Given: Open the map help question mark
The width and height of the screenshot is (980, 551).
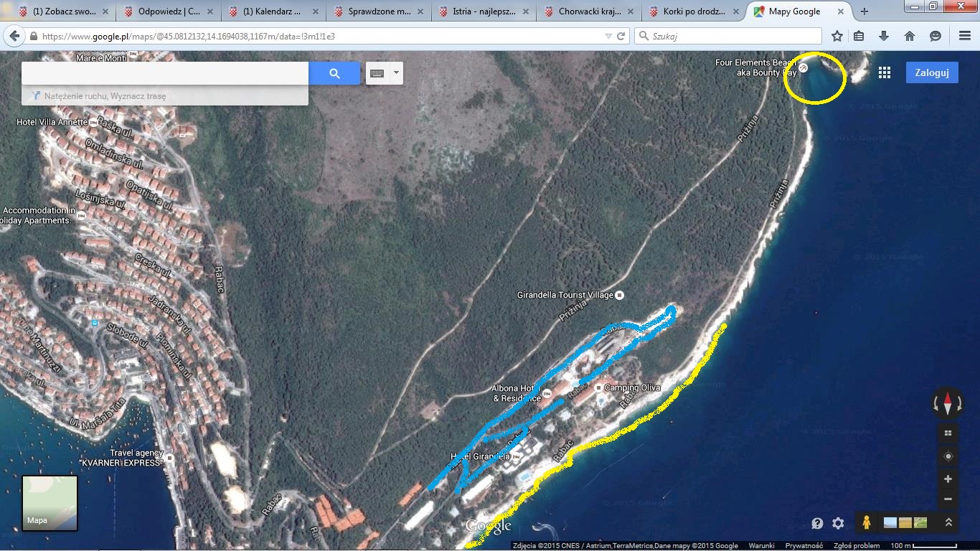Looking at the screenshot, I should pos(817,524).
